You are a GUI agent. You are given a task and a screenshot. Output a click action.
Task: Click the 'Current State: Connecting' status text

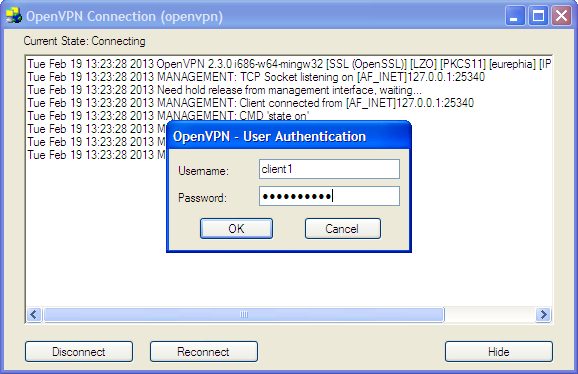tap(84, 41)
